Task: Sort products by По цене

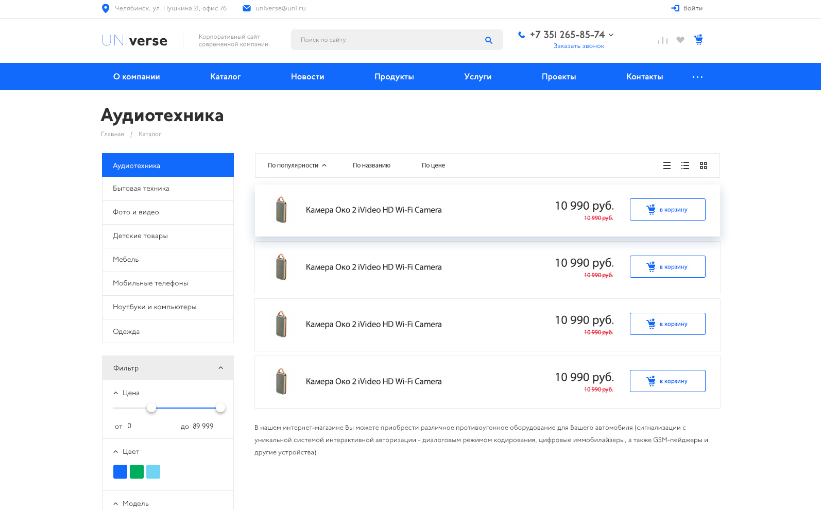Action: point(433,165)
